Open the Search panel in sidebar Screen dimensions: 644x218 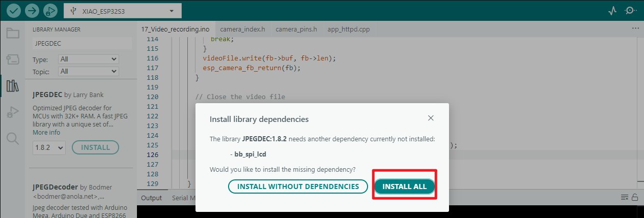(13, 138)
